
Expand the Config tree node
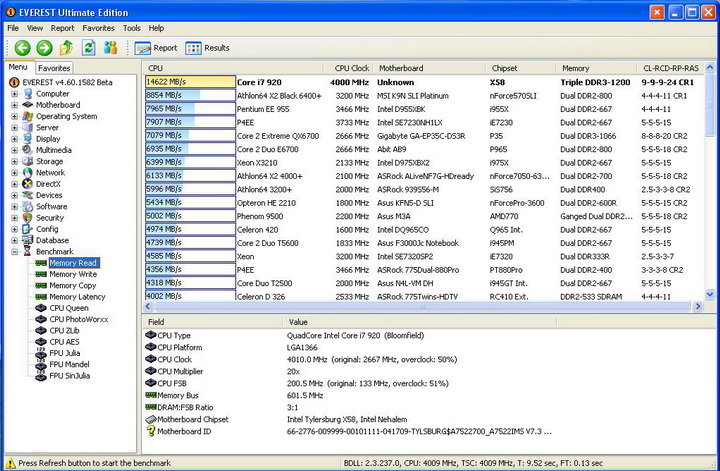14,229
